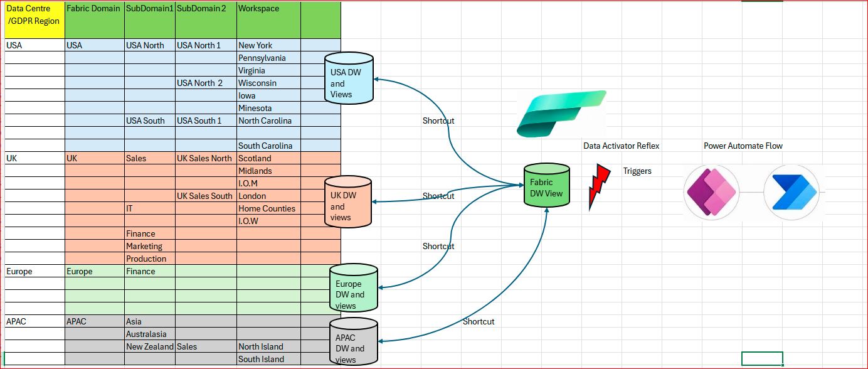Click the Power Apps purple icon

point(711,192)
